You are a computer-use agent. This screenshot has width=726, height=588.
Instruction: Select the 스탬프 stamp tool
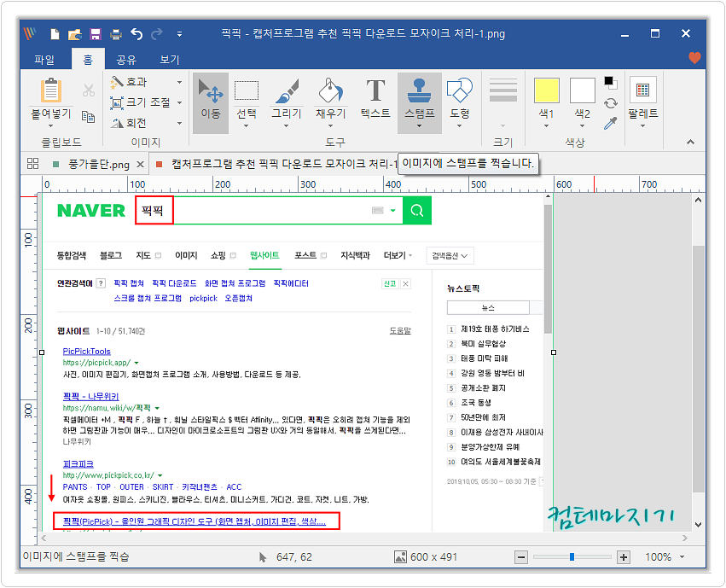[x=420, y=102]
